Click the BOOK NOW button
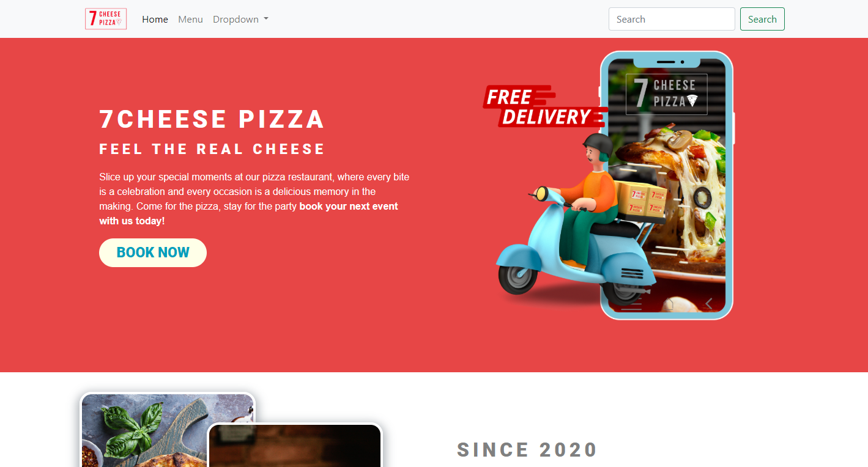The height and width of the screenshot is (467, 868). pyautogui.click(x=153, y=252)
